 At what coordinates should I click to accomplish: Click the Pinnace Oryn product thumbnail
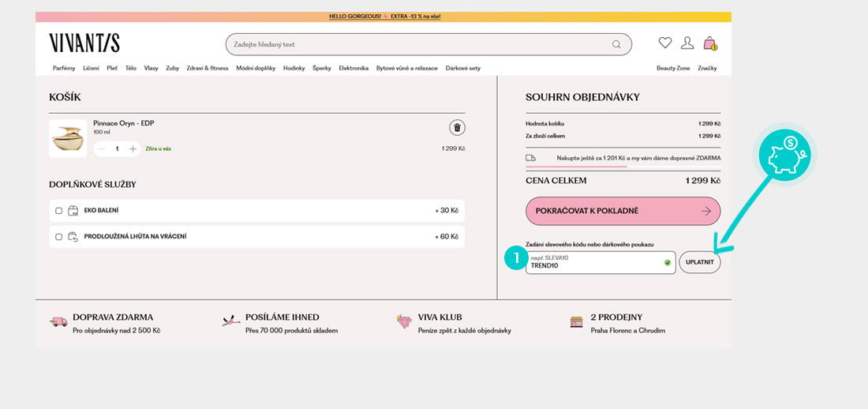[68, 139]
